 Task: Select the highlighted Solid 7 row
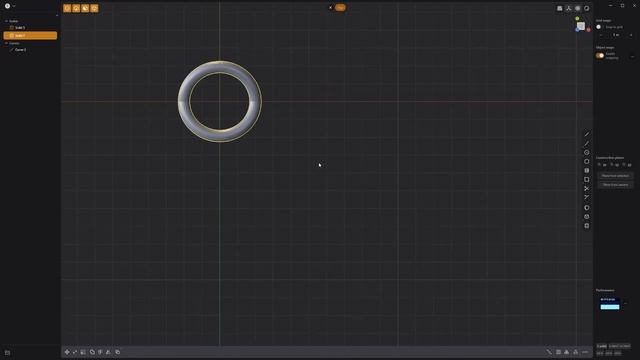(x=30, y=36)
